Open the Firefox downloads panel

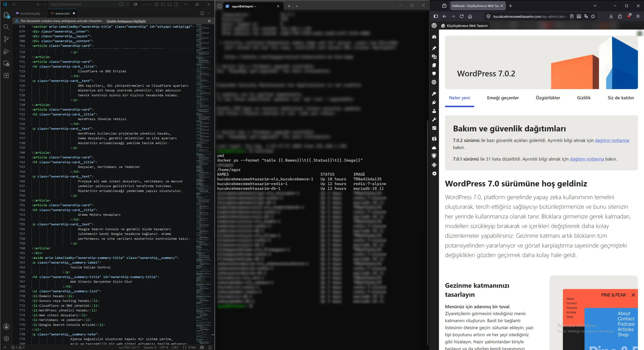click(x=611, y=16)
